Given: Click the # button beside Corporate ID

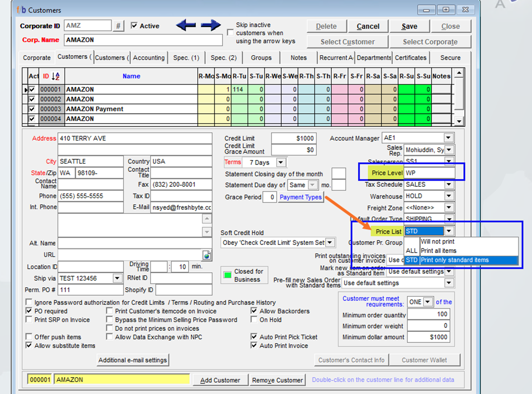Looking at the screenshot, I should tap(118, 26).
